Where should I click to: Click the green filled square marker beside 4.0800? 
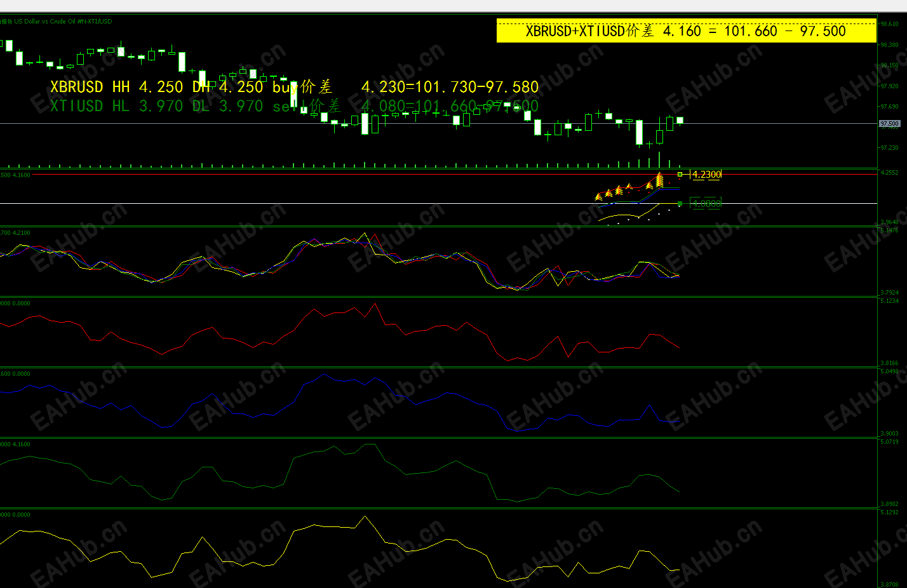pos(680,203)
